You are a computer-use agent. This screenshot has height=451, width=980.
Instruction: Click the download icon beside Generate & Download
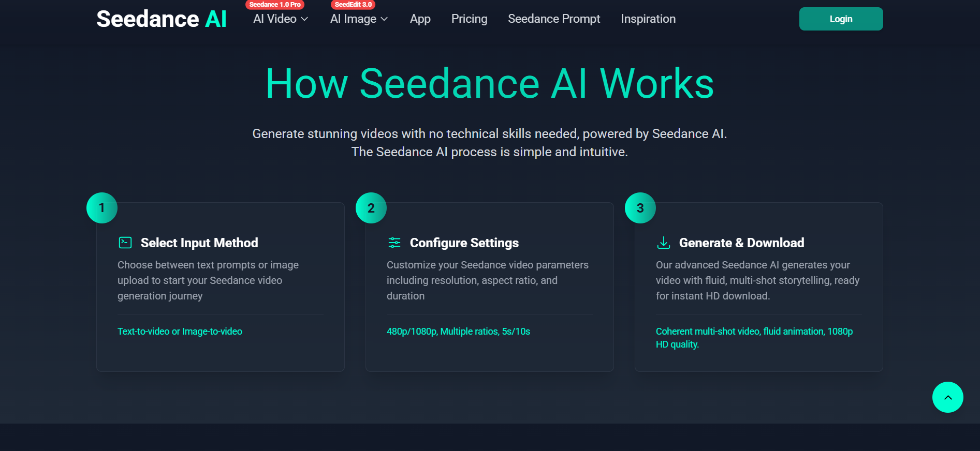pyautogui.click(x=664, y=243)
